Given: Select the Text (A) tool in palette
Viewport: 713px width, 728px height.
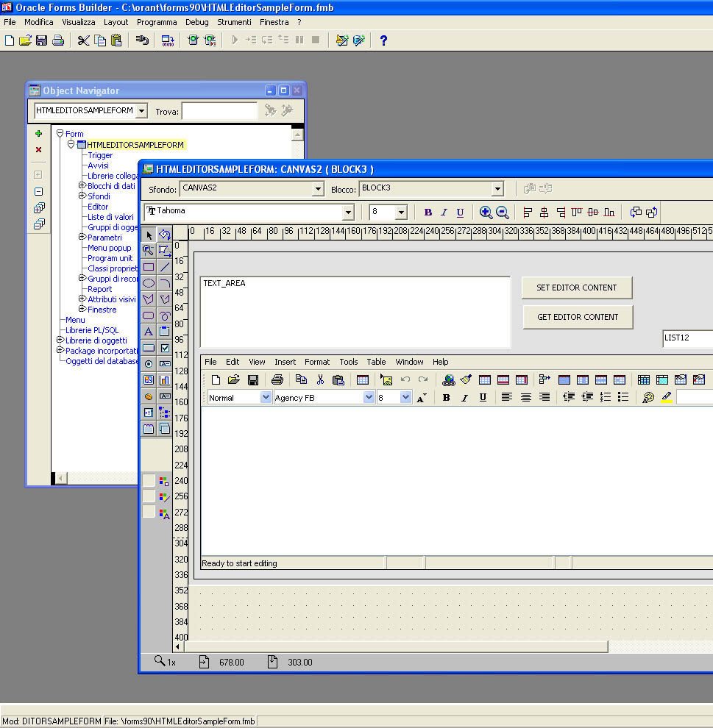Looking at the screenshot, I should pyautogui.click(x=148, y=332).
